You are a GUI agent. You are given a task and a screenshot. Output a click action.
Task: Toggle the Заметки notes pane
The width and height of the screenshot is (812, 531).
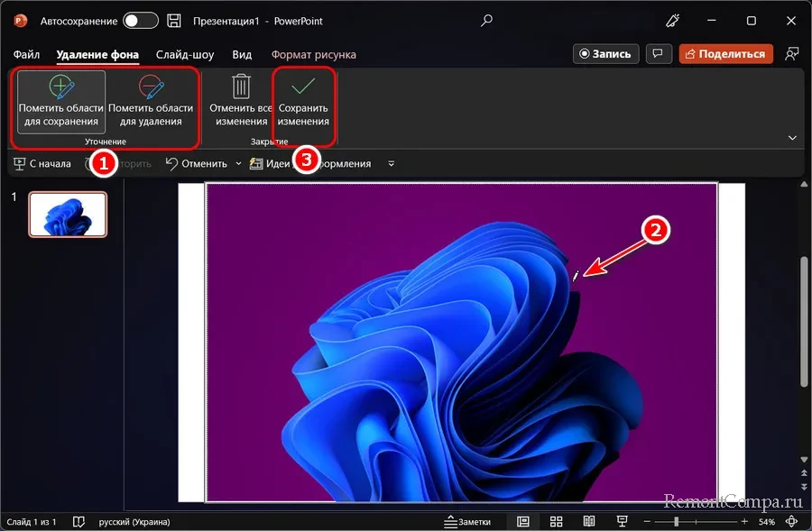pyautogui.click(x=467, y=522)
